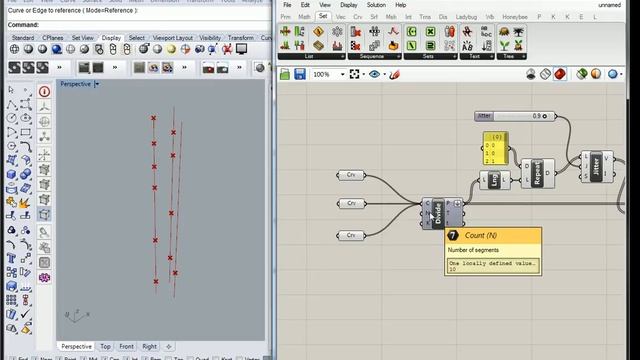Open the 100% zoom dropdown
This screenshot has width=640, height=360.
[x=342, y=74]
